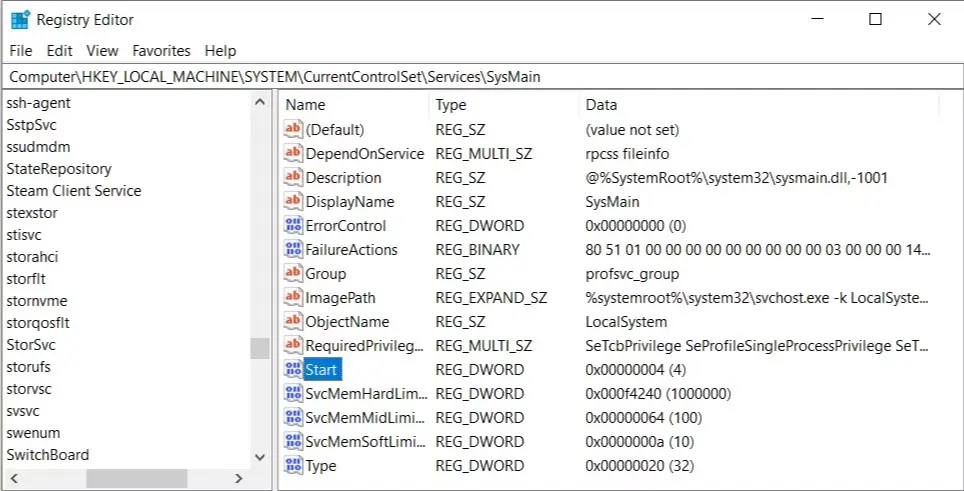Screen dimensions: 964x491
Task: Click the data value 0x00000004 (4)
Action: pos(636,369)
